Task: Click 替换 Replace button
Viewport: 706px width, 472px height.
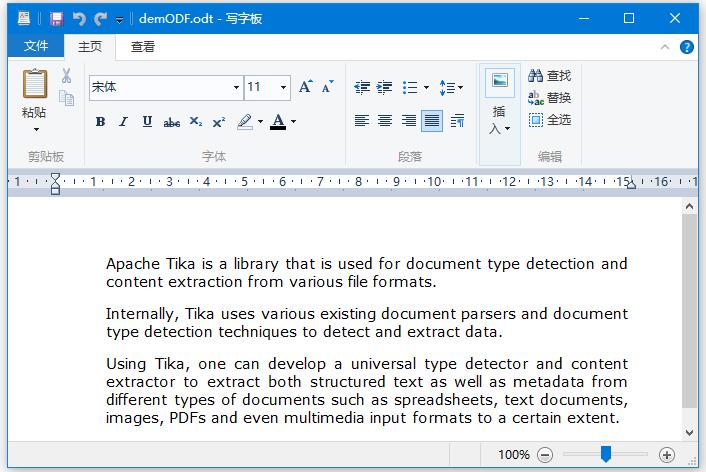Action: pyautogui.click(x=550, y=98)
